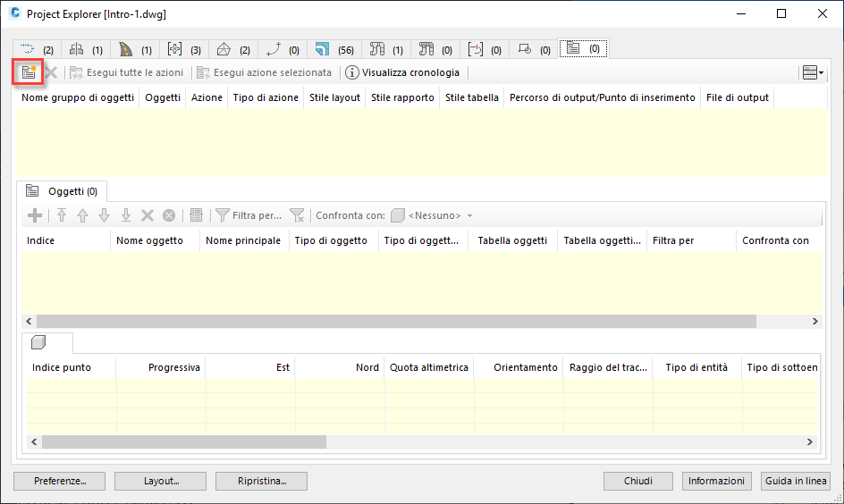The width and height of the screenshot is (844, 504).
Task: Click the 'Quota altimetrica' column header
Action: pyautogui.click(x=429, y=367)
